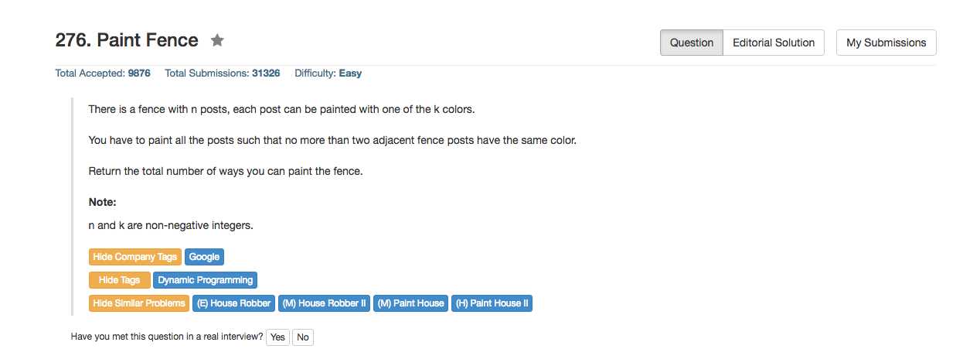
Task: Click the 276. Paint Fence title
Action: (x=127, y=40)
